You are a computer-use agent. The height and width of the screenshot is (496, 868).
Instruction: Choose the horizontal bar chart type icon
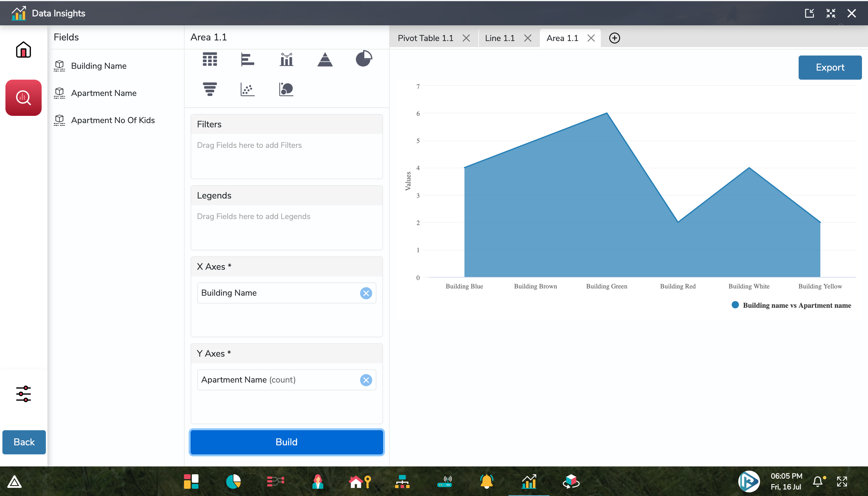coord(248,59)
